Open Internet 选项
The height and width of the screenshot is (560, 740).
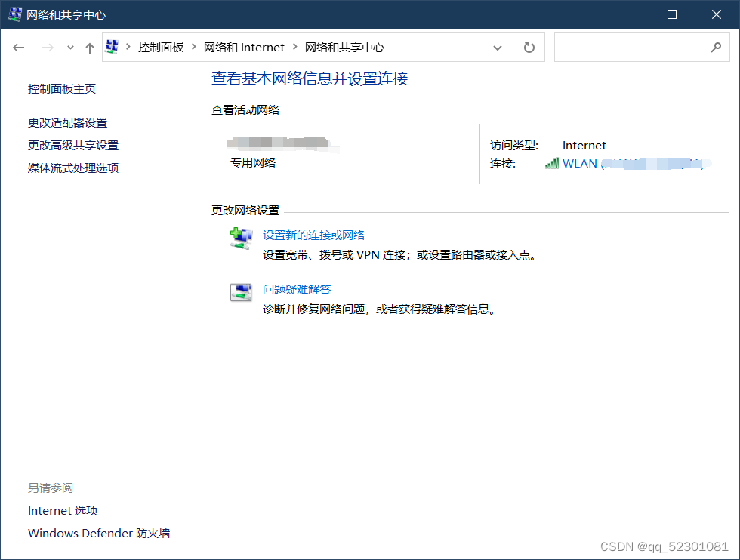click(63, 510)
